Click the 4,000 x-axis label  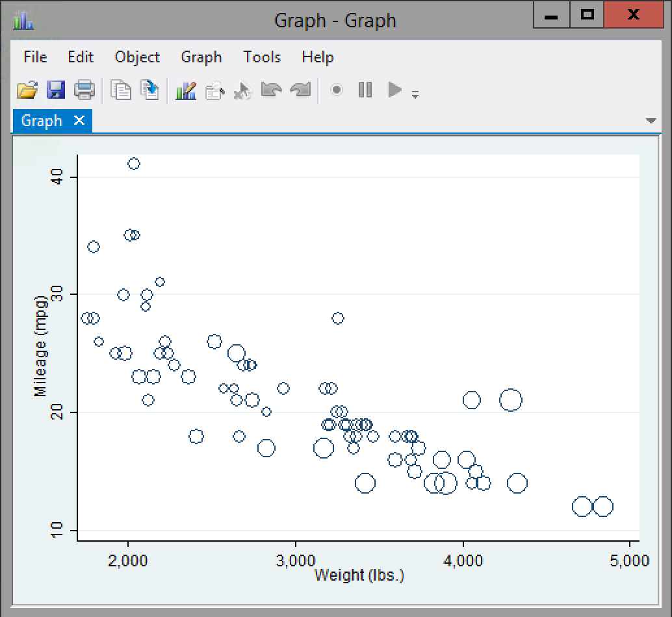(x=463, y=560)
